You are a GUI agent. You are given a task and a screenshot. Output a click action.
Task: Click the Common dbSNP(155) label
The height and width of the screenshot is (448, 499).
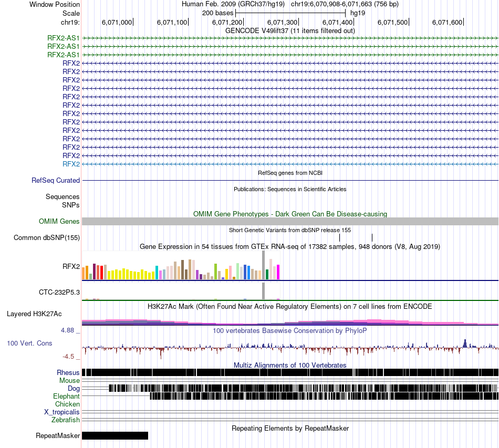[46, 238]
